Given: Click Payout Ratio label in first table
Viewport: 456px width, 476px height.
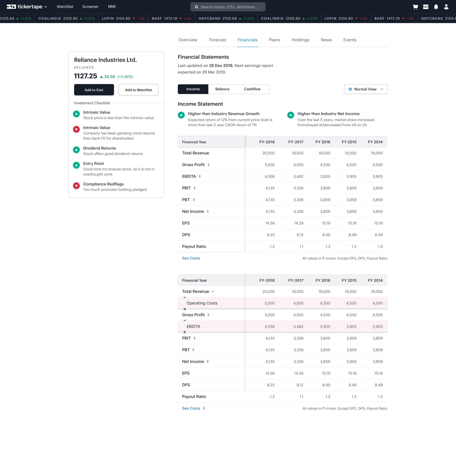Looking at the screenshot, I should pos(194,247).
